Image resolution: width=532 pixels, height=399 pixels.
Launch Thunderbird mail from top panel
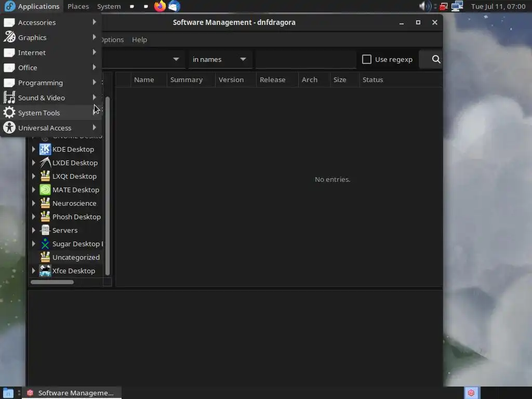click(174, 6)
